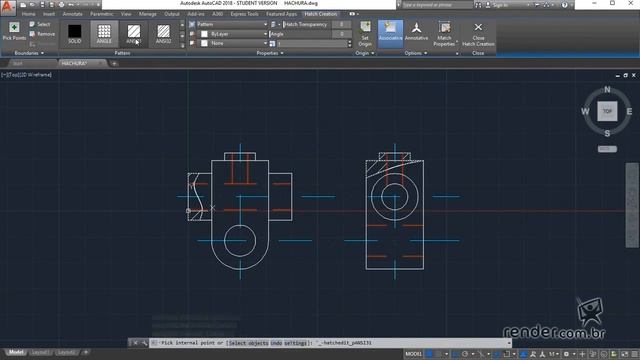Open the View ribbon tab
This screenshot has height=360, width=640.
pos(126,14)
